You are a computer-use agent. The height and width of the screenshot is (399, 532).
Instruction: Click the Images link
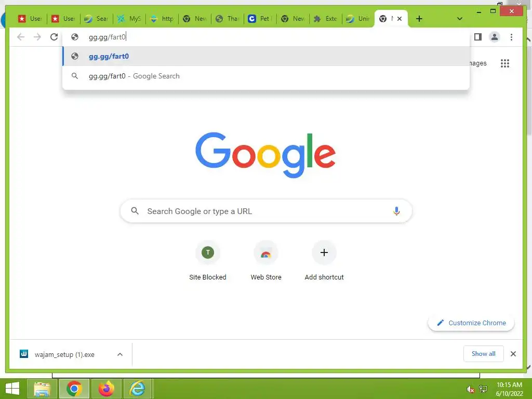click(x=478, y=63)
